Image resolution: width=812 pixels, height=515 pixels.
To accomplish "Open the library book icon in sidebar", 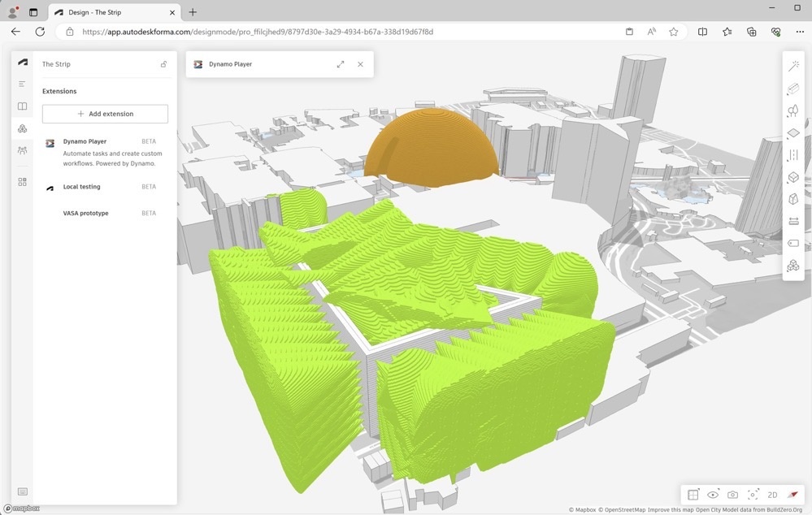I will [23, 106].
